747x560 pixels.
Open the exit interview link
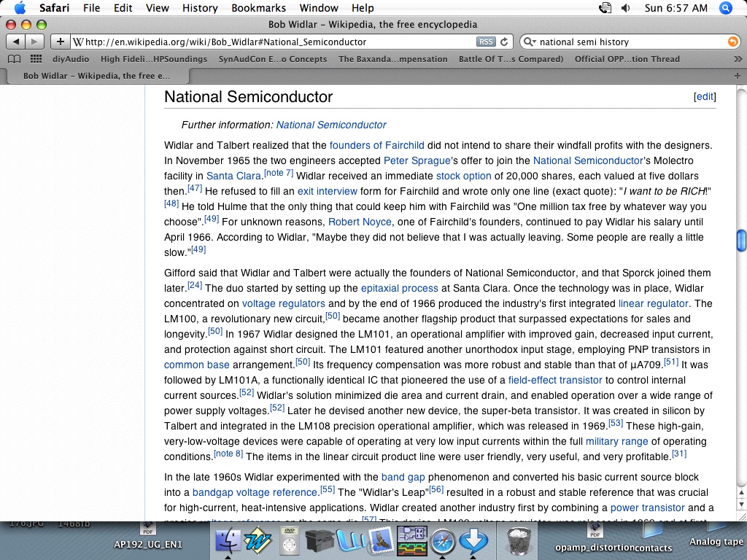coord(328,191)
